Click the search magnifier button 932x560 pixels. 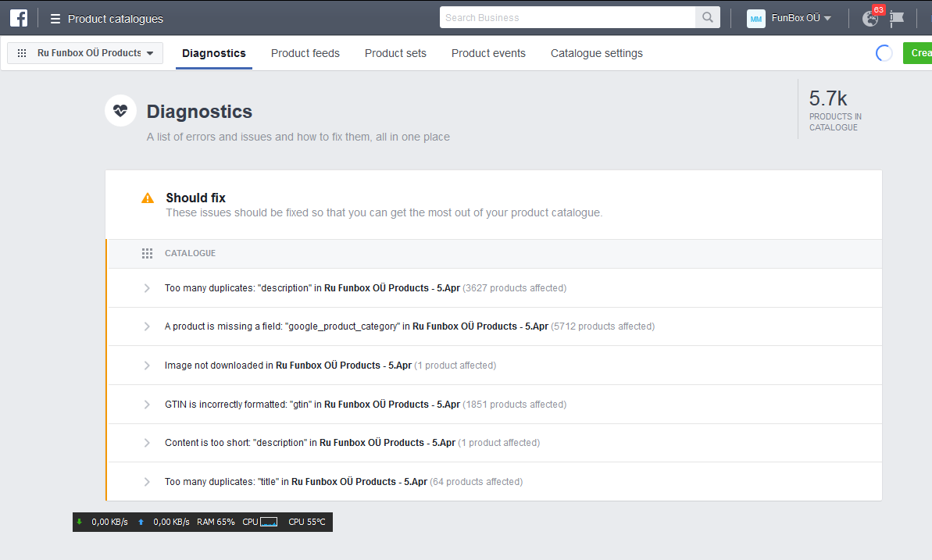point(707,18)
